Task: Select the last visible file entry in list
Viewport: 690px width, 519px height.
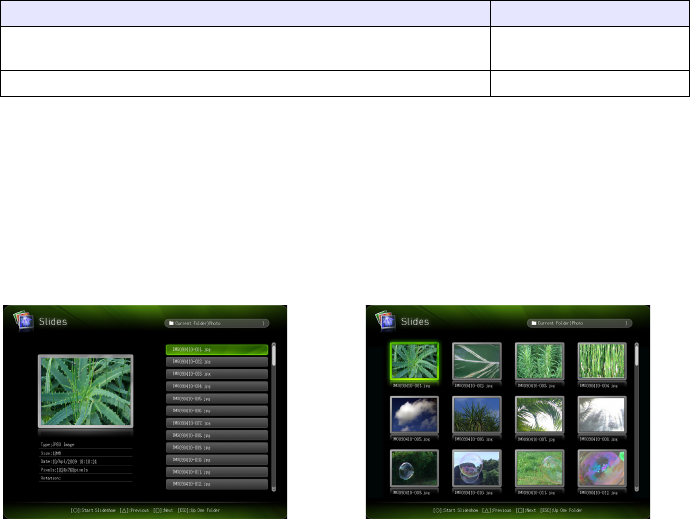Action: 217,484
